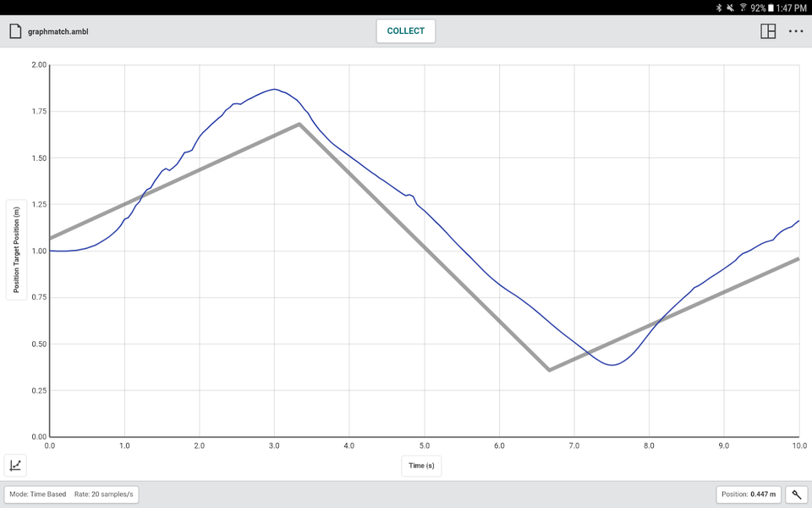812x508 pixels.
Task: Open sensor settings with the wrench icon
Action: point(796,494)
